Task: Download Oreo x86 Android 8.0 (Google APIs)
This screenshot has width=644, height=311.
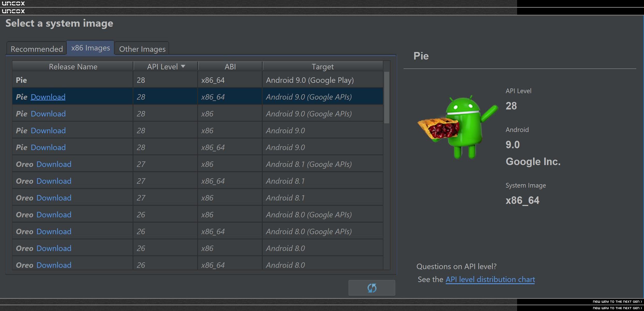Action: (54, 214)
